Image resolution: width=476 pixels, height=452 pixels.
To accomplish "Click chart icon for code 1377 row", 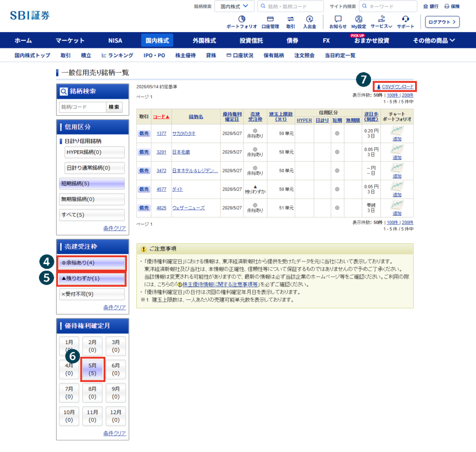I will coord(397,131).
